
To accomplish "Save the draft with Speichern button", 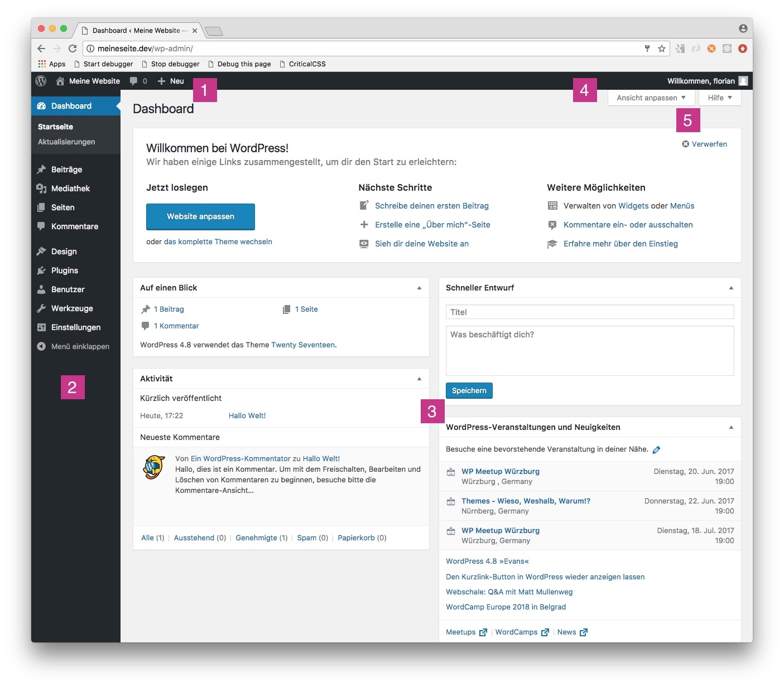I will coord(469,390).
